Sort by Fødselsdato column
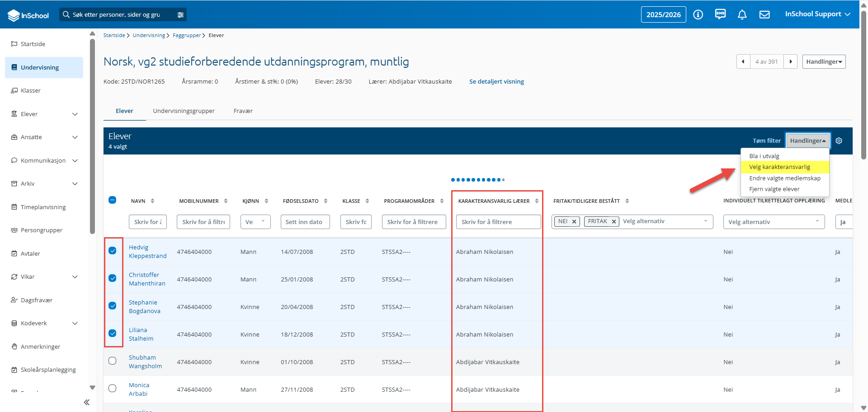The image size is (868, 412). (325, 201)
